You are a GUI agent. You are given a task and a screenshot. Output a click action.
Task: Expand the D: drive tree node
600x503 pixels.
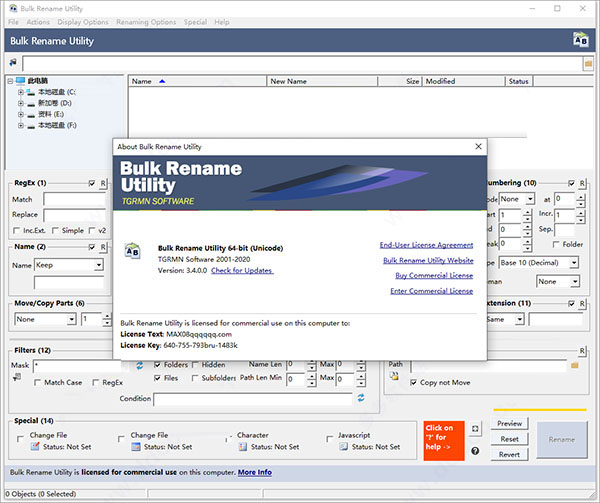coord(21,103)
